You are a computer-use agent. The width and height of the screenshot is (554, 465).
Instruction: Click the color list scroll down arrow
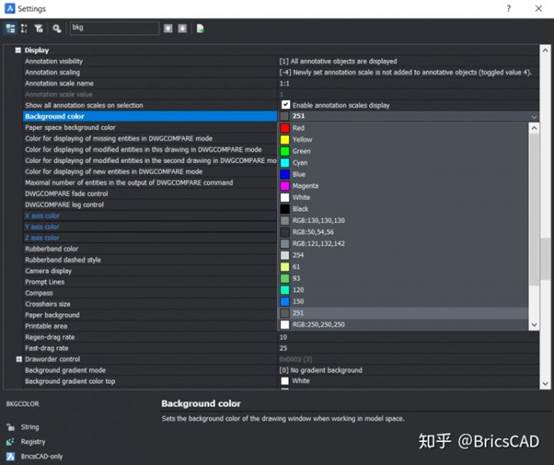tap(534, 324)
